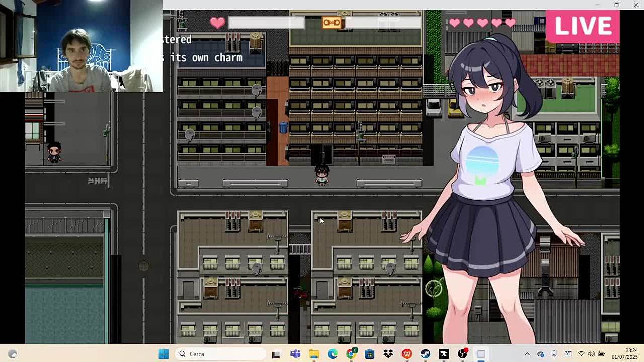Click the cloud sync tray icon
644x362 pixels.
(x=541, y=354)
